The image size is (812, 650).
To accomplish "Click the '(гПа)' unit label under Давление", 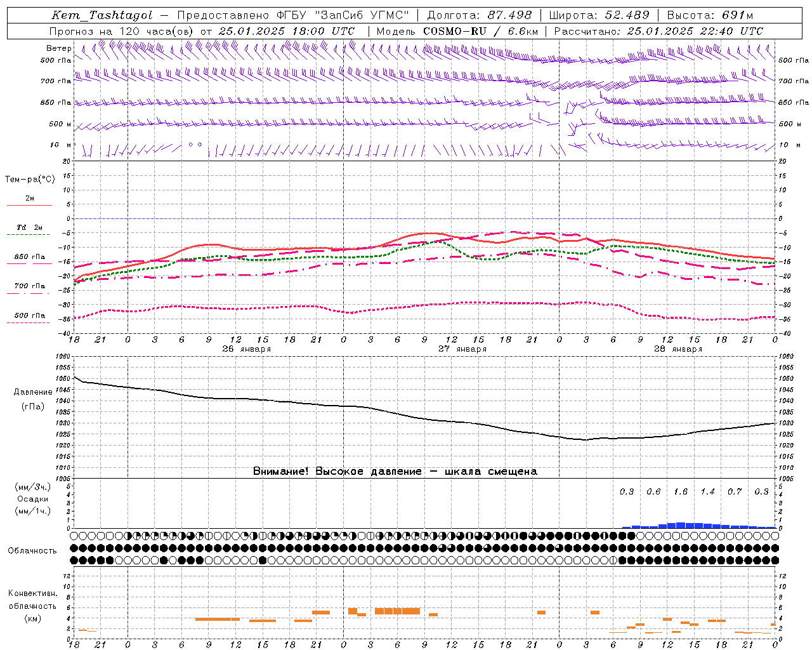I will (x=33, y=407).
